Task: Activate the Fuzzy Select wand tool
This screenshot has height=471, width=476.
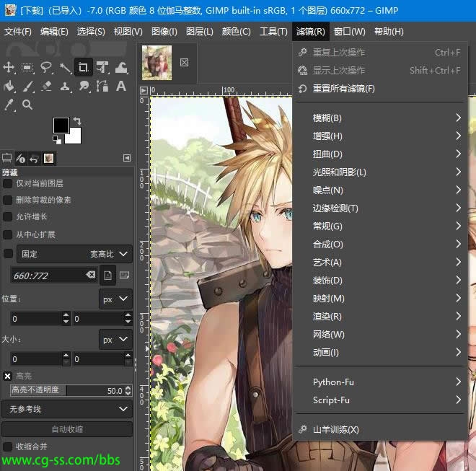Action: tap(66, 68)
